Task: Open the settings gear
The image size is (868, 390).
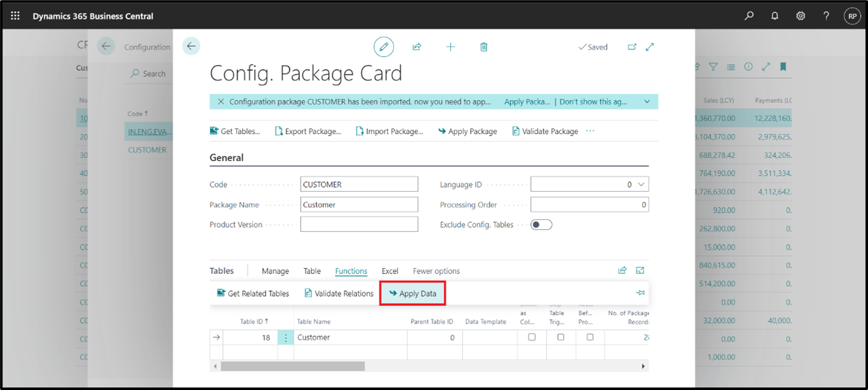Action: (800, 16)
